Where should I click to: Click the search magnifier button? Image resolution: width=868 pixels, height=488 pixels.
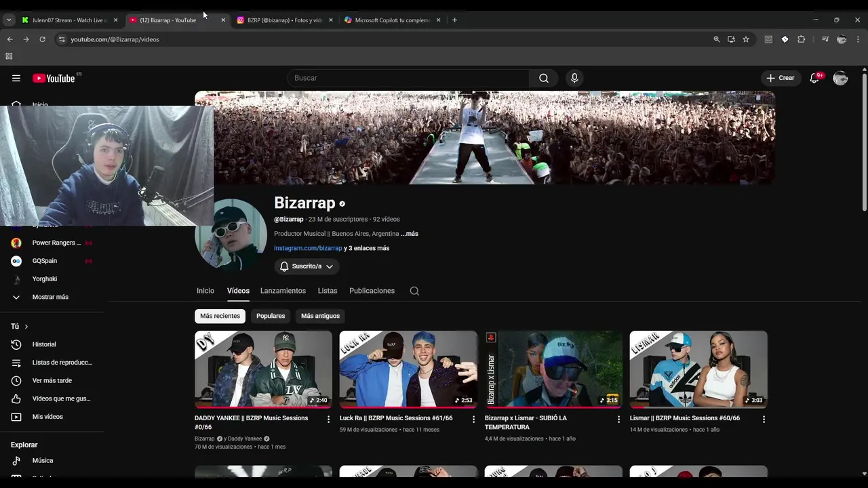[544, 78]
